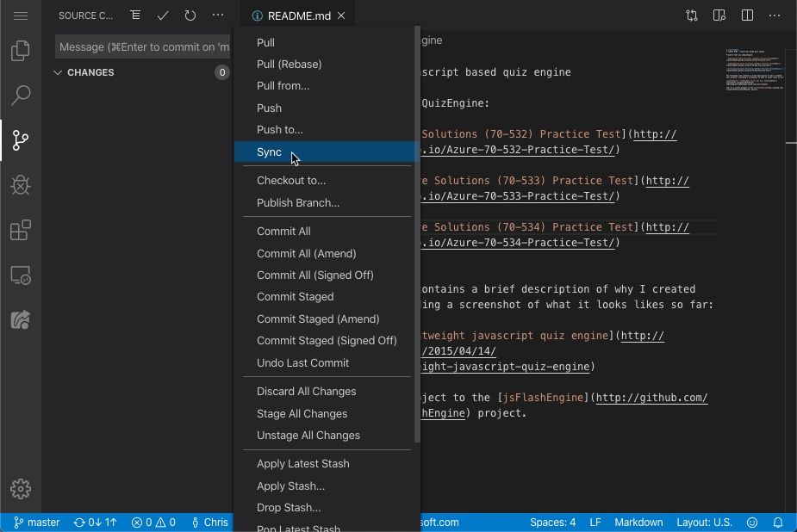Click the Spaces: 4 indentation setting
Image resolution: width=797 pixels, height=532 pixels.
552,523
